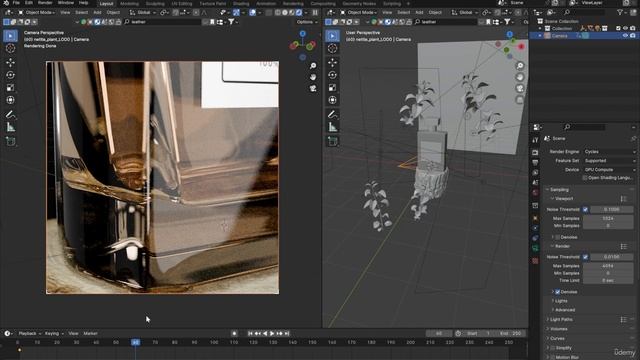
Task: Click the timeline Play button
Action: [272, 333]
